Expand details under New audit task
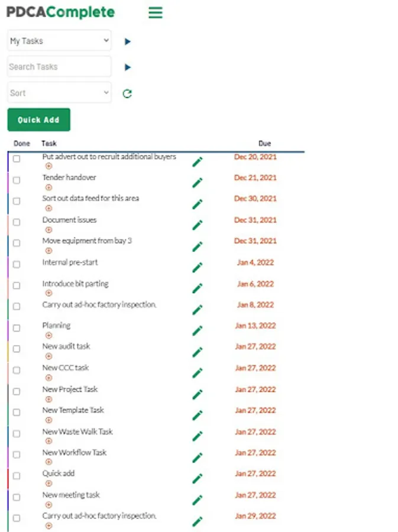 48,356
